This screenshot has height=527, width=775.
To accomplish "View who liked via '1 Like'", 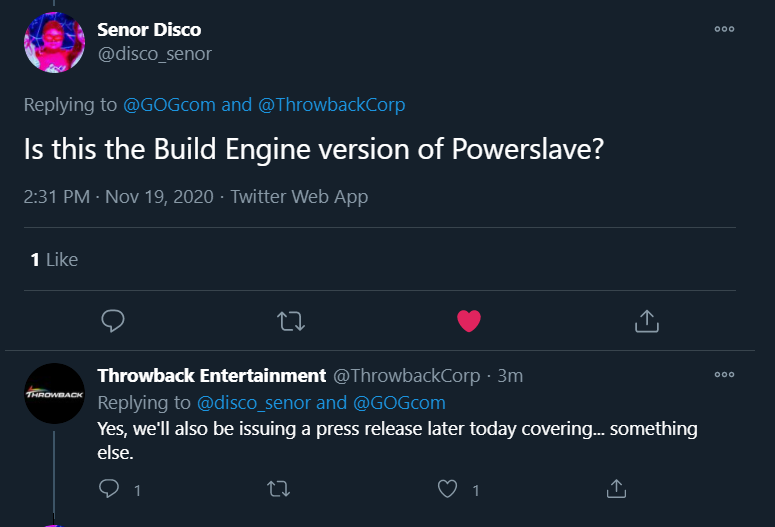I will coord(54,260).
